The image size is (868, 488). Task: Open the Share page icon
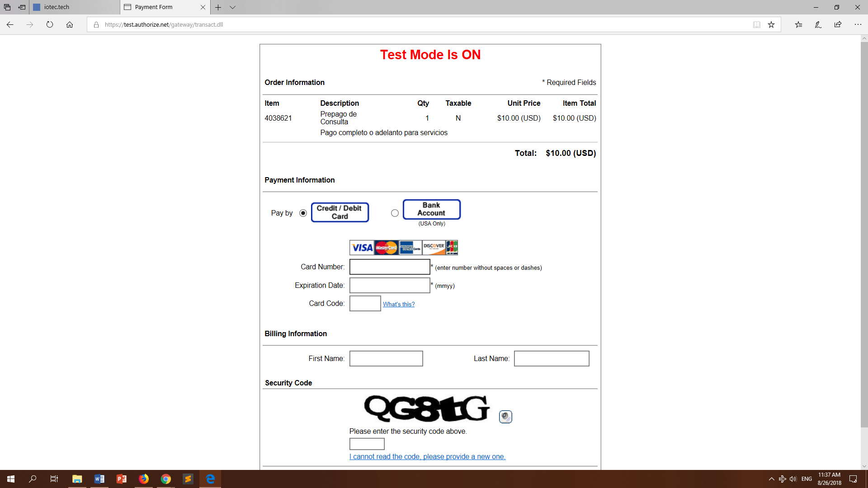[x=838, y=25]
